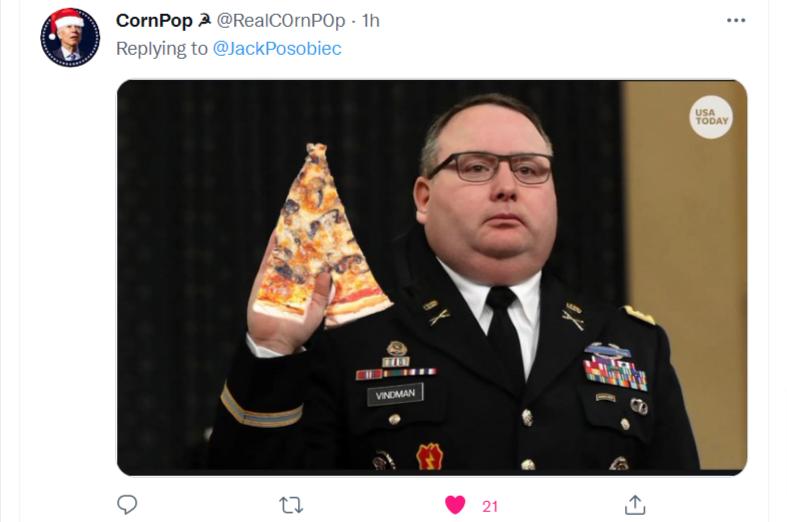787x522 pixels.
Task: View the like count of 21
Action: 490,506
